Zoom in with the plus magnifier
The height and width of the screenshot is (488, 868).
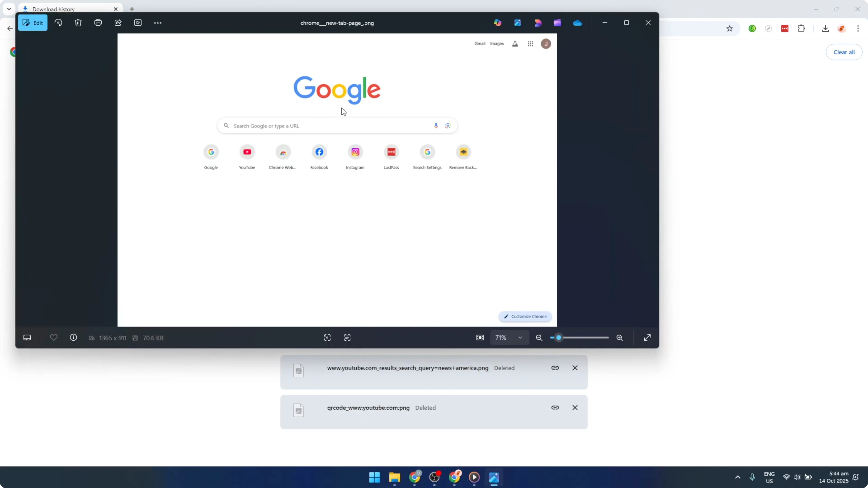tap(620, 338)
